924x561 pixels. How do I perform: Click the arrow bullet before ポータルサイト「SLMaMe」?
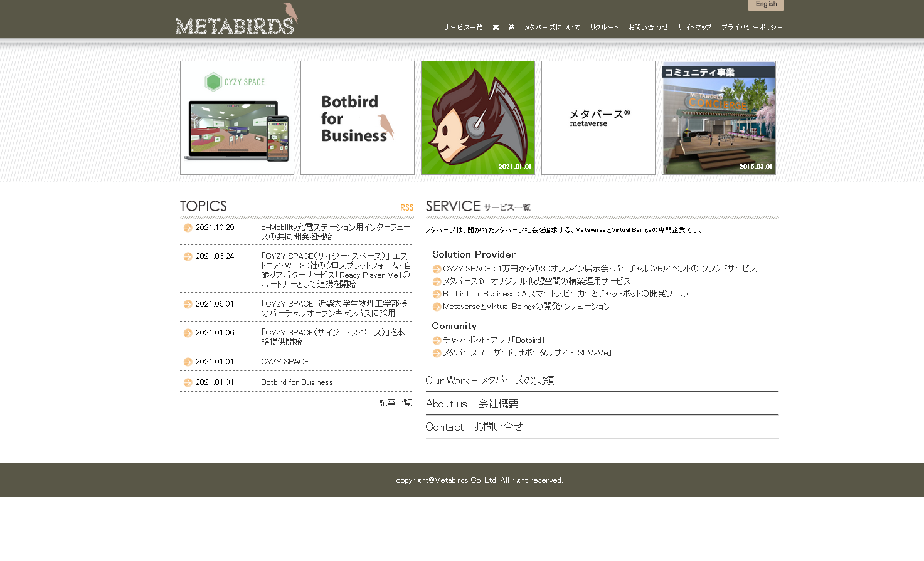pos(437,353)
